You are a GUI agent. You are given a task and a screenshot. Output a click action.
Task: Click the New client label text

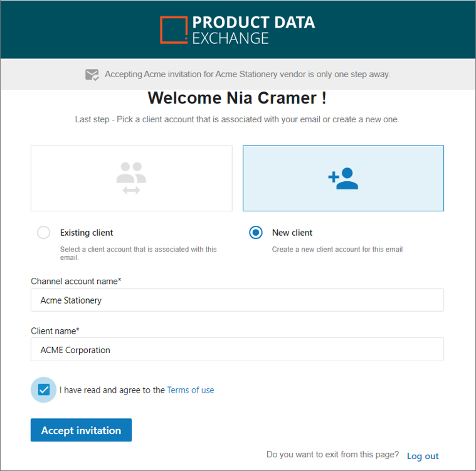click(x=292, y=233)
